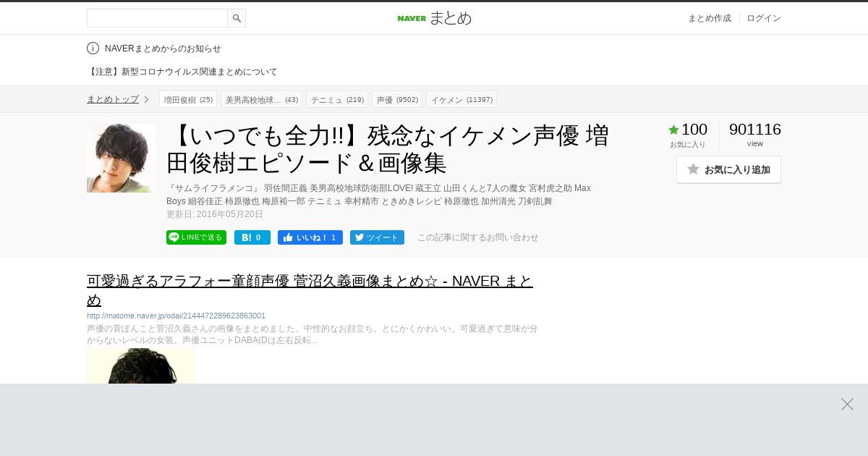Click the article profile thumbnail photo
The width and height of the screenshot is (868, 456).
[x=121, y=158]
